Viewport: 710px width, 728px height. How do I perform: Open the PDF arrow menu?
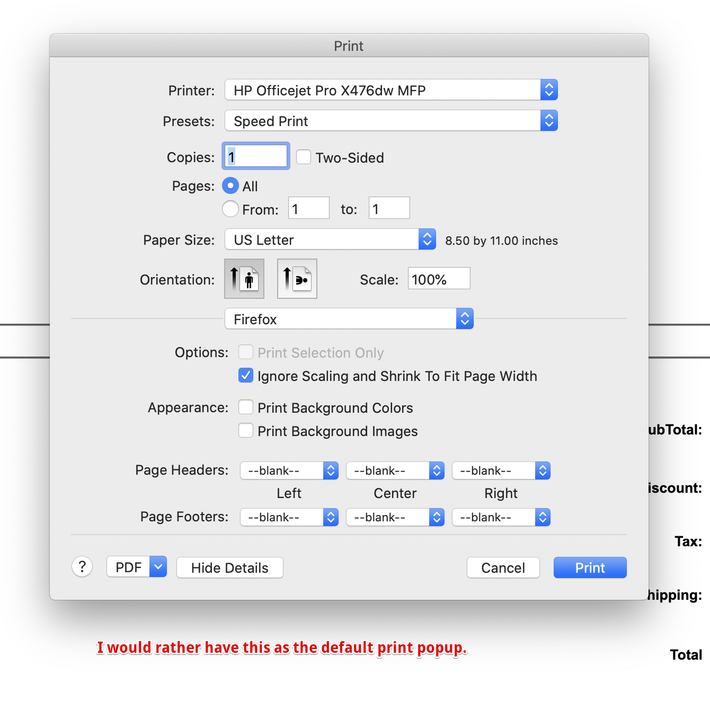click(158, 567)
